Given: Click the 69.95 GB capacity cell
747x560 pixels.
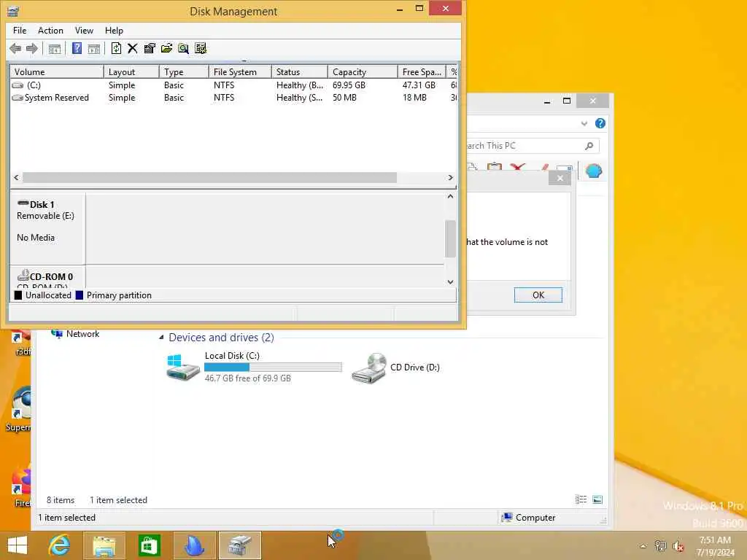Looking at the screenshot, I should point(349,85).
